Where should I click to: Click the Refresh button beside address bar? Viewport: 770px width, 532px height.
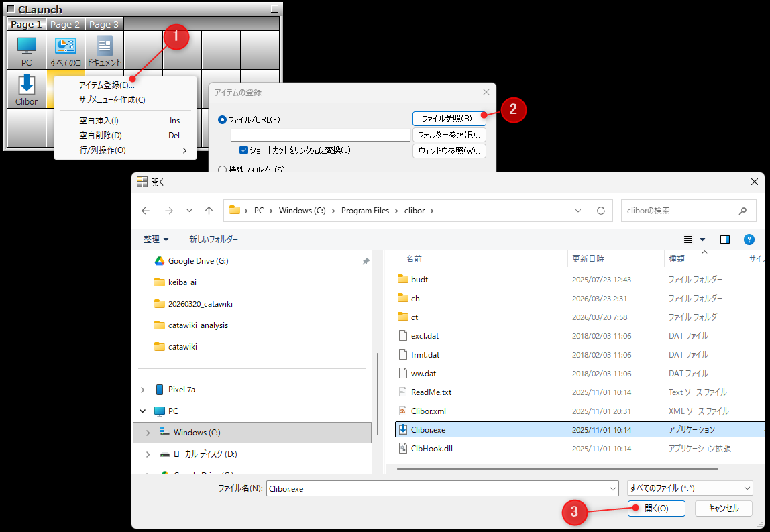[600, 211]
